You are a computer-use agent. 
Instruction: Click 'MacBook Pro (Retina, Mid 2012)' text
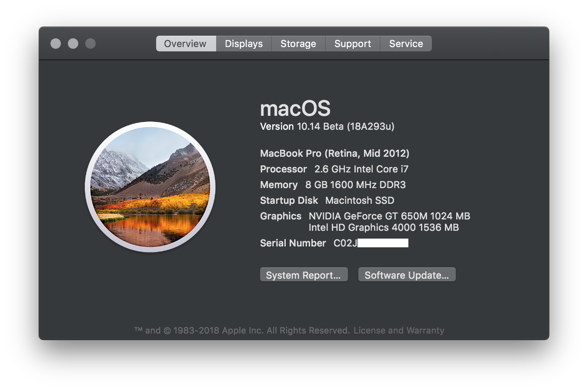click(x=334, y=153)
